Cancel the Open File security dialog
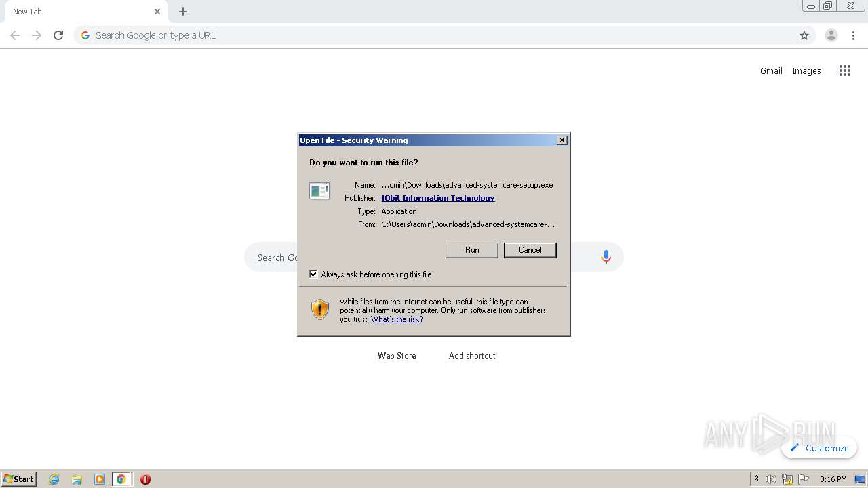This screenshot has width=868, height=488. click(x=530, y=250)
